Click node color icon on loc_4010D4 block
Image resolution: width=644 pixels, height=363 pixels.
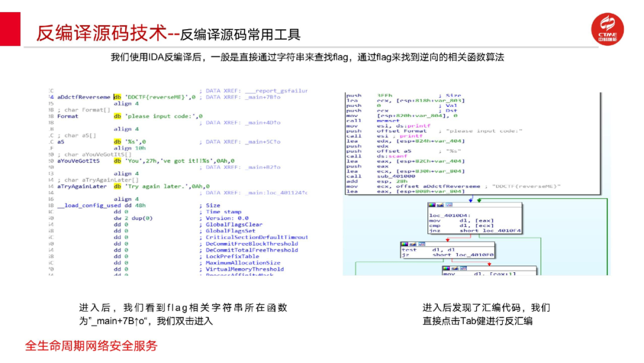coord(432,205)
